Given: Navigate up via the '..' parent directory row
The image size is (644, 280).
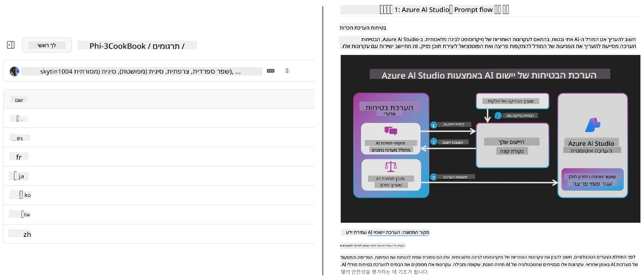Looking at the screenshot, I should click(x=159, y=119).
